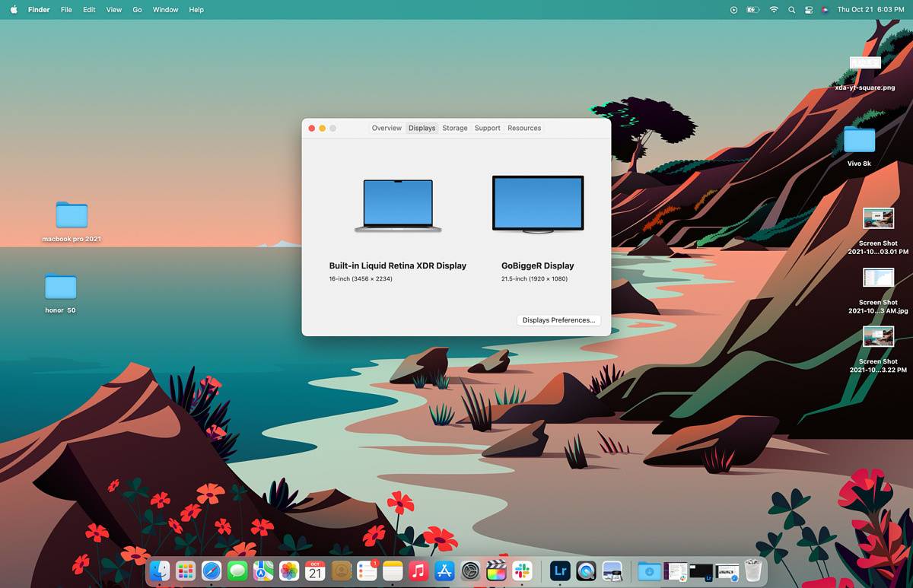Viewport: 913px width, 588px height.
Task: Open Finder from the dock
Action: click(x=160, y=571)
